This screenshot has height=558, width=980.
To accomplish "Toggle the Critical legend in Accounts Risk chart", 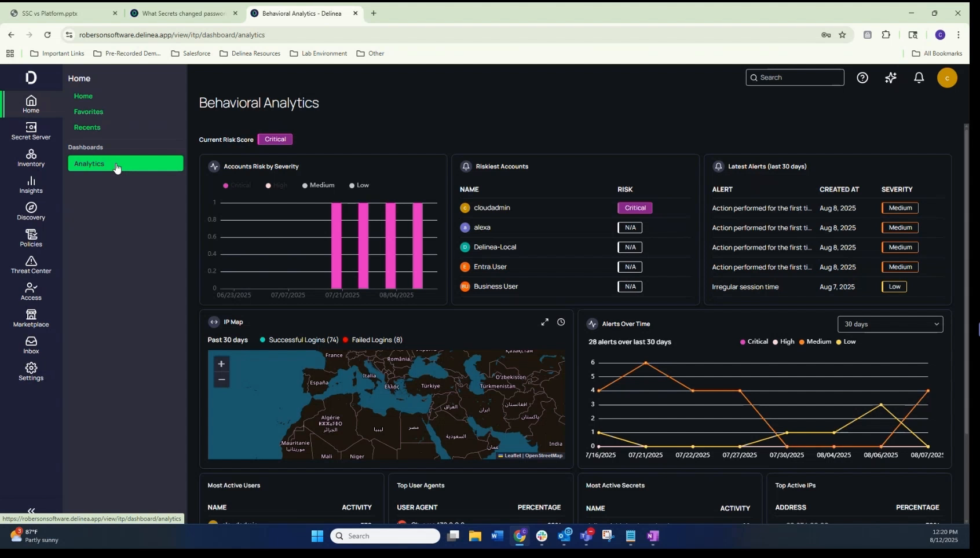I will [236, 185].
